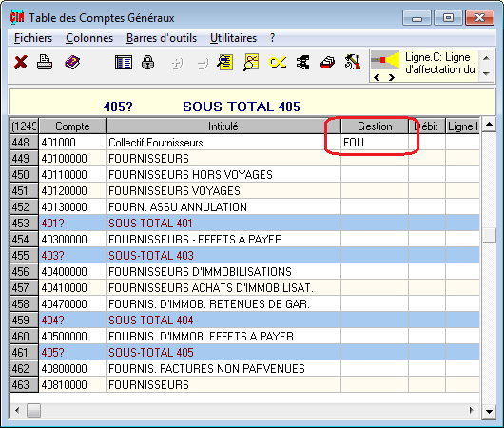Select FOURN. ASSU ANNULATION row
This screenshot has height=428, width=504.
(x=244, y=206)
